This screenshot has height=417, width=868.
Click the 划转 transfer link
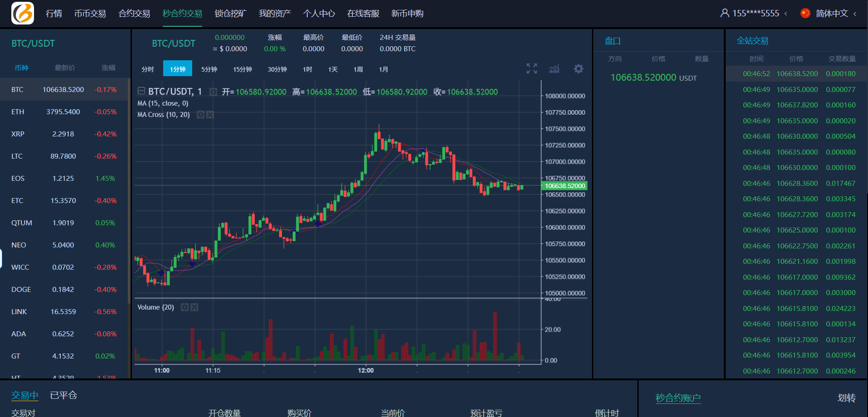click(846, 398)
